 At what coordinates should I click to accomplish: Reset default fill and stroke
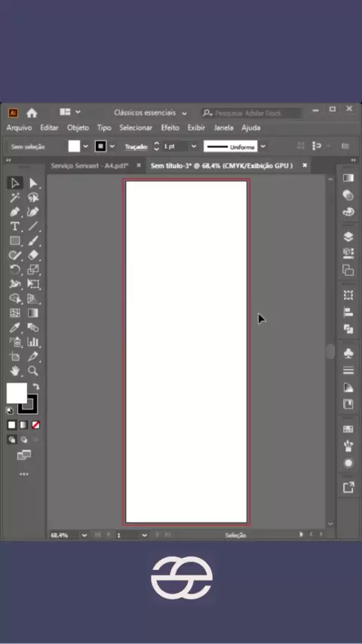tap(10, 410)
